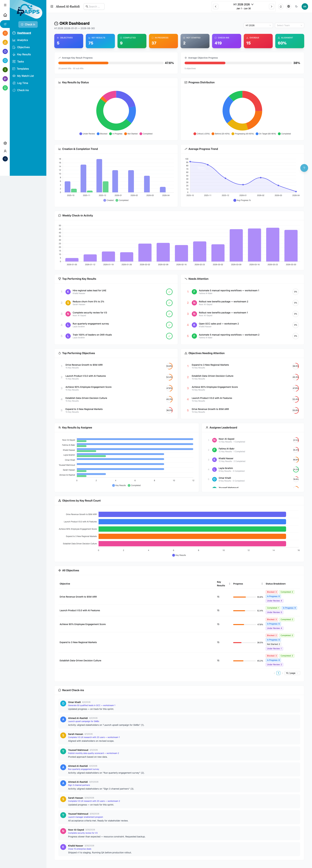Click the hamburger menu icon at top-left
Image resolution: width=312 pixels, height=868 pixels.
[x=5, y=5]
